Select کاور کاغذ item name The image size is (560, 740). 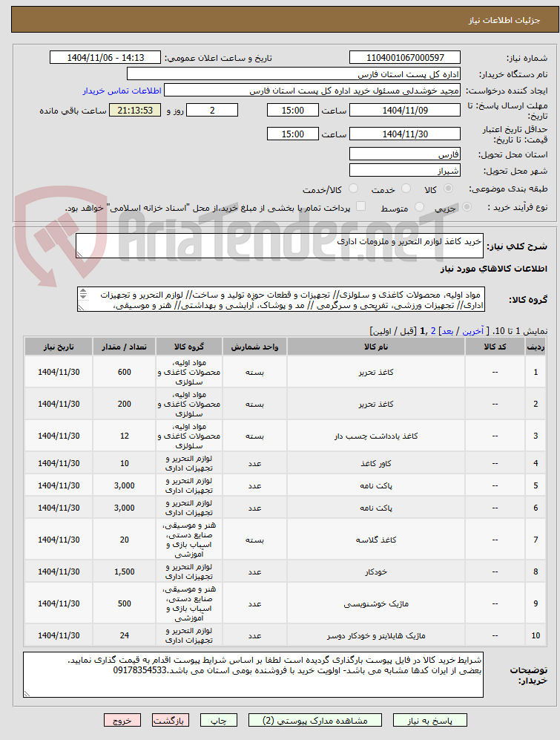click(376, 463)
